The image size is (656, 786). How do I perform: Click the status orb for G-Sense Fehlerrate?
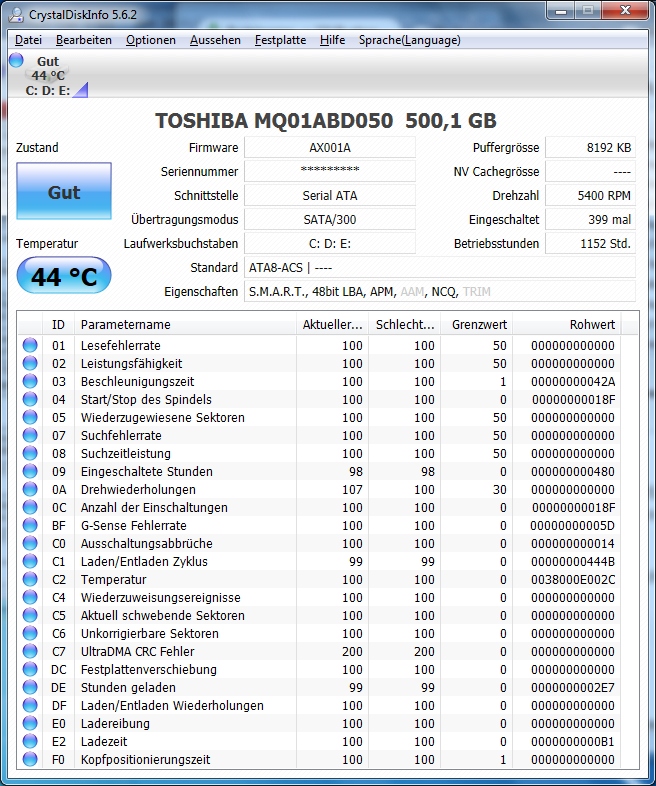point(30,526)
